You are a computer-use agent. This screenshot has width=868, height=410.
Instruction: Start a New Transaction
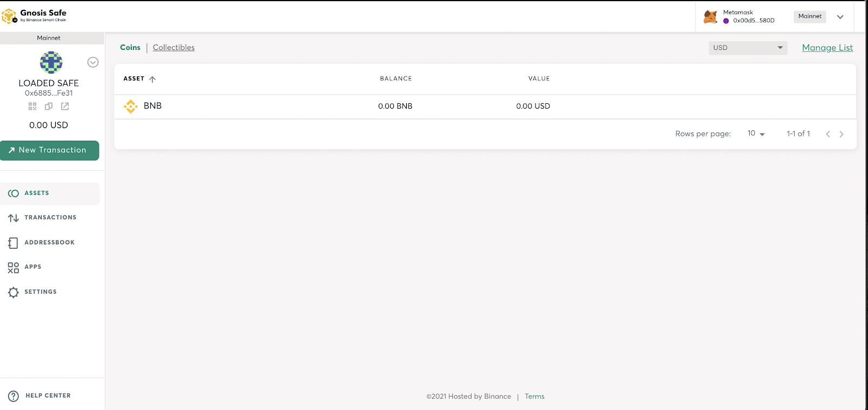coord(49,150)
